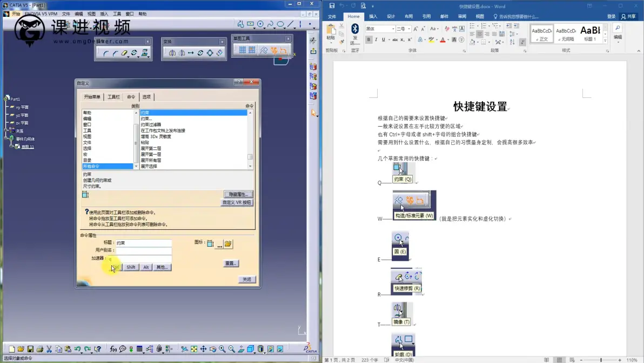Select the Pan tool in CATIA view toolbar

tap(203, 349)
